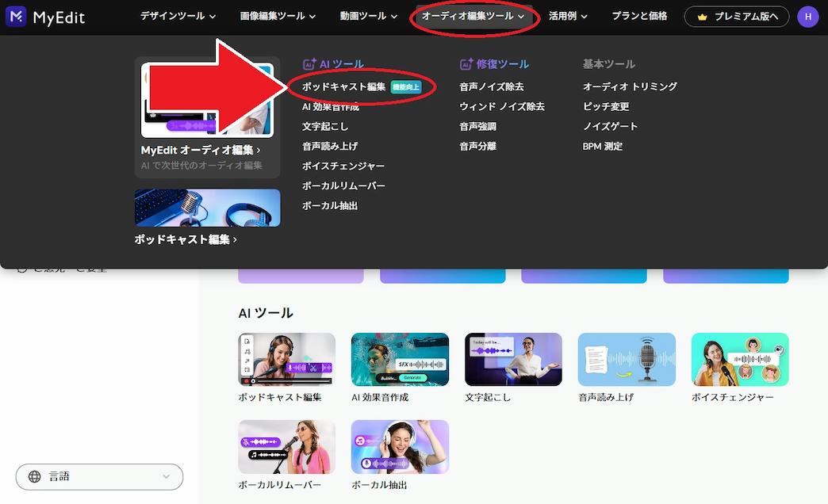Open the 音声読み上げ microphone thumbnail
Viewport: 828px width, 504px height.
[627, 360]
